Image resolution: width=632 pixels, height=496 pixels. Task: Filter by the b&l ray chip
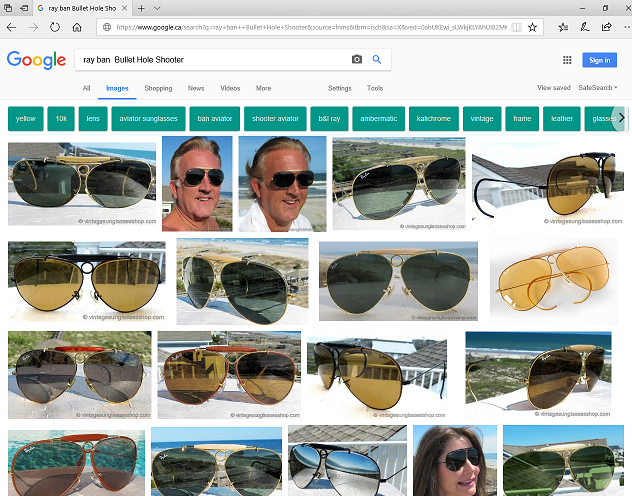point(329,119)
